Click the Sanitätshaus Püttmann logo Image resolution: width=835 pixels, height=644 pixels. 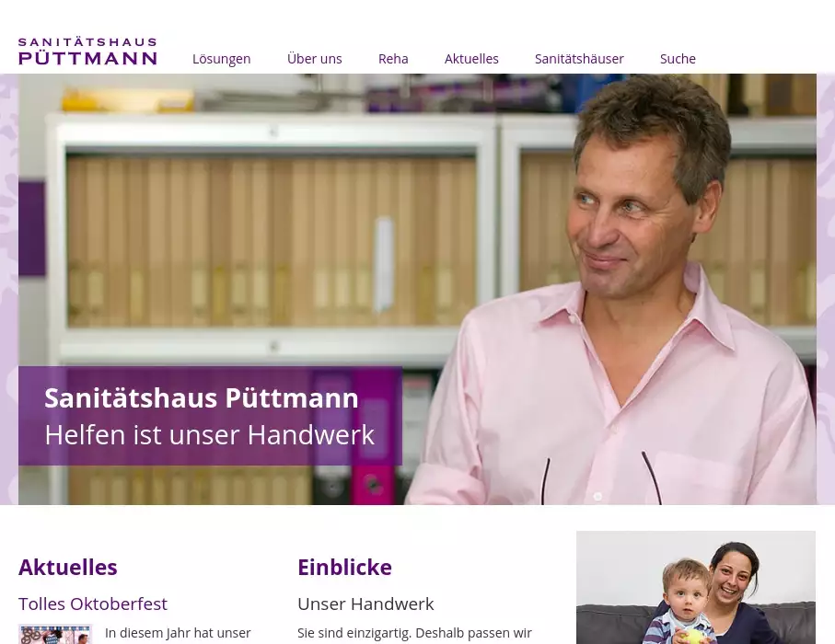[x=87, y=52]
